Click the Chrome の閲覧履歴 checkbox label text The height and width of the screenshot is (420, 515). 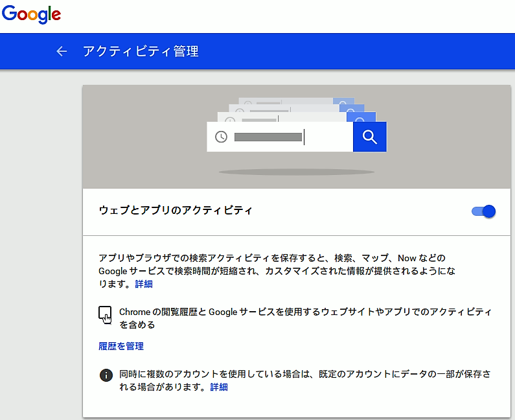[x=305, y=318]
